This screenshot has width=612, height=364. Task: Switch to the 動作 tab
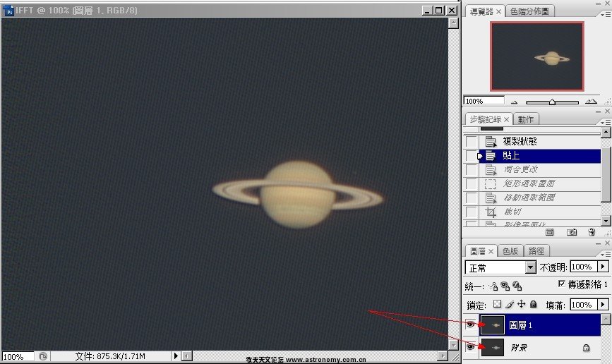pyautogui.click(x=525, y=119)
